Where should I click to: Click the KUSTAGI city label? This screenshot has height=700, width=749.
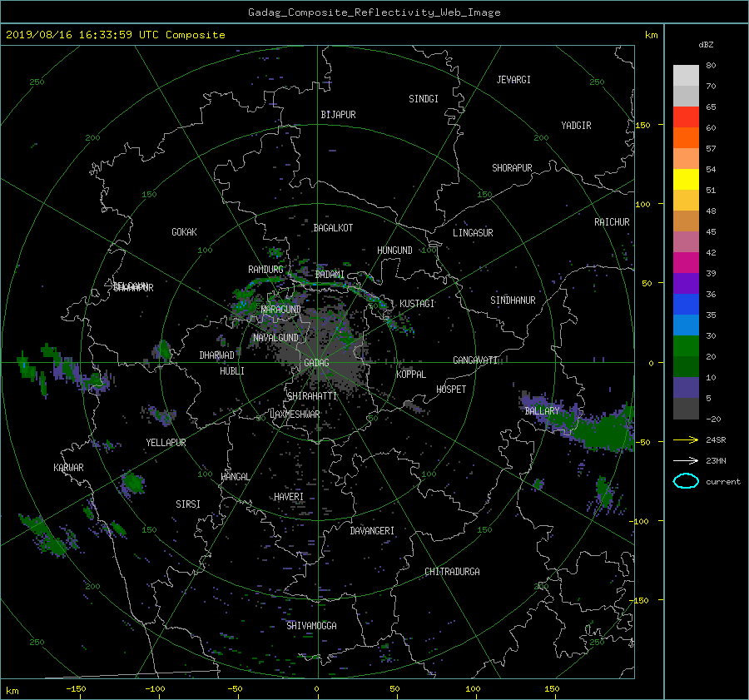tap(417, 304)
